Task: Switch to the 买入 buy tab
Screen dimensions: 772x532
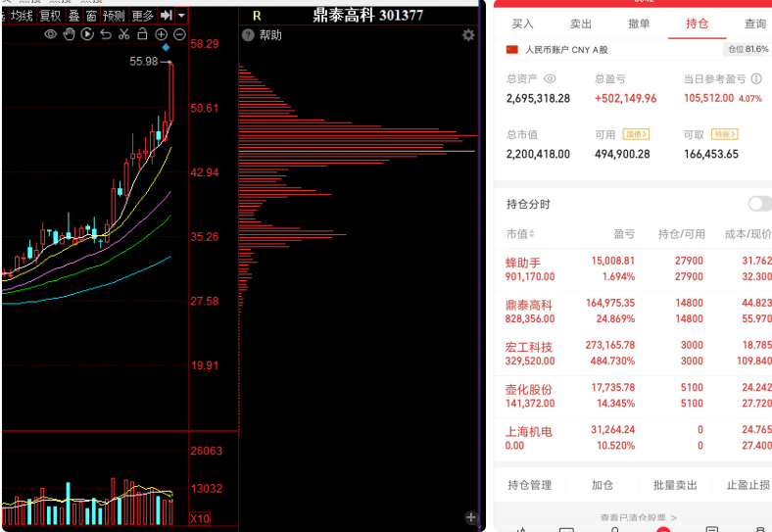Action: 522,24
